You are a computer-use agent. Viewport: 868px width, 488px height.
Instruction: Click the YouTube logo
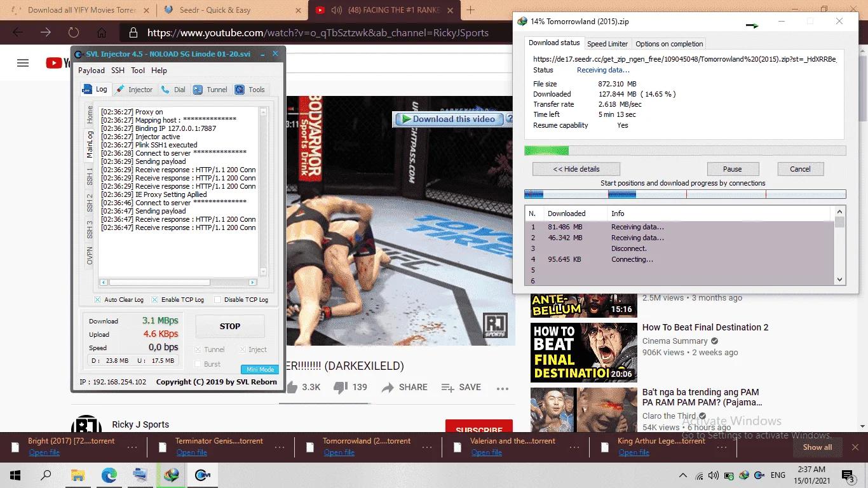[x=58, y=63]
